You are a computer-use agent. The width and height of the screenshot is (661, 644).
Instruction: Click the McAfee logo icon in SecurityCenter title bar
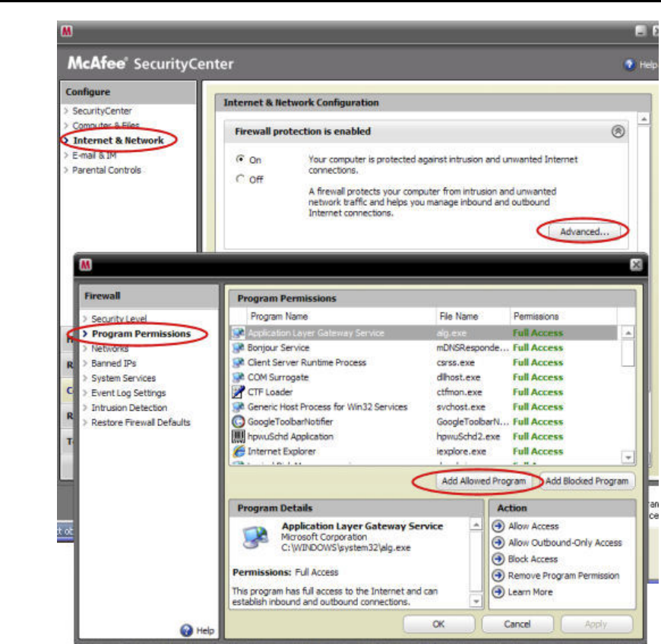point(67,31)
